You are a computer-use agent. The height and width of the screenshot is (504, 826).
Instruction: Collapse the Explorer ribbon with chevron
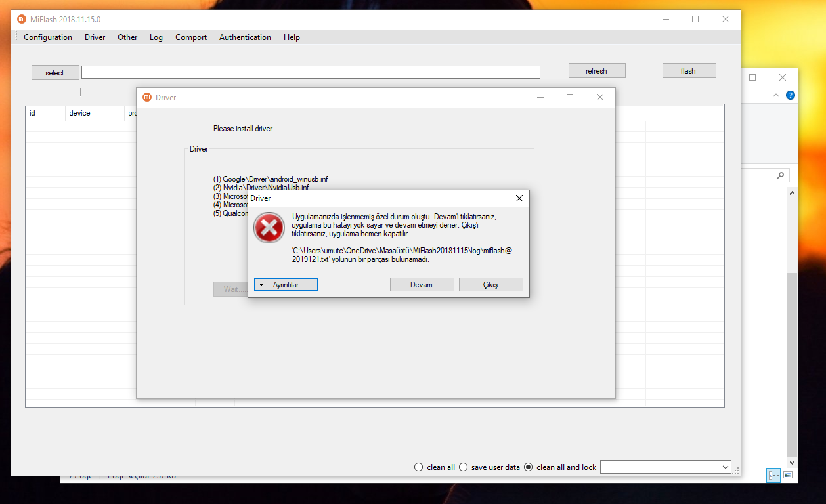tap(776, 95)
